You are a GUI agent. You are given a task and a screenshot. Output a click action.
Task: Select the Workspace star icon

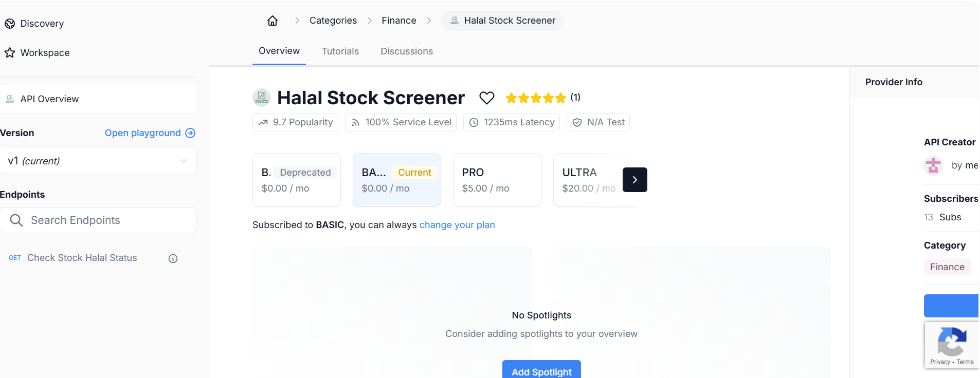9,52
